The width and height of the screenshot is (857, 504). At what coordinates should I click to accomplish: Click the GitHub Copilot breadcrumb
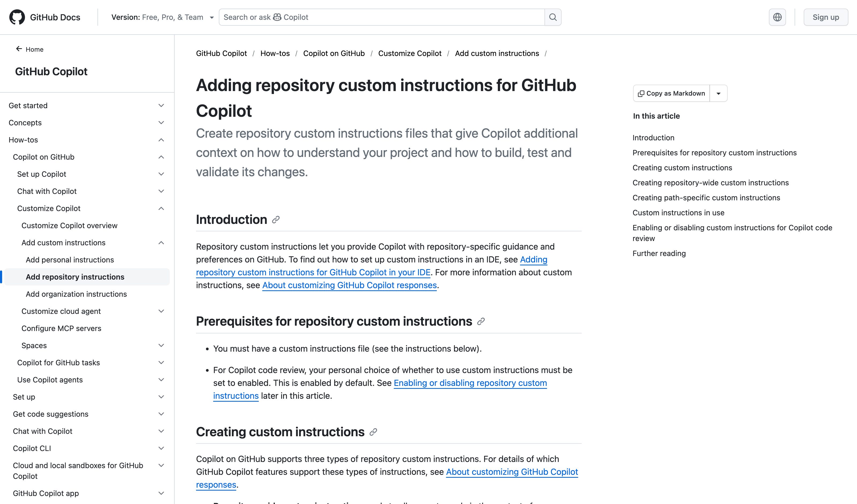pyautogui.click(x=221, y=53)
